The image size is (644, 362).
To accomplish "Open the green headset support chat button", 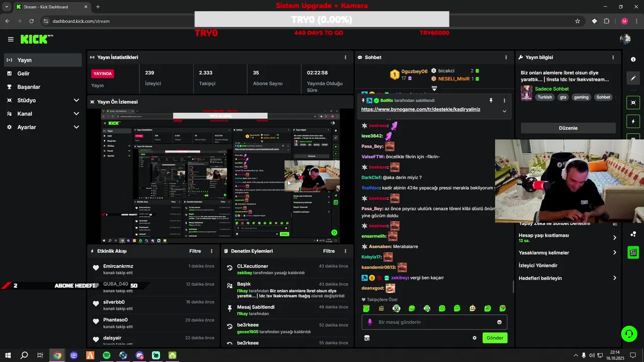I will pos(628,333).
